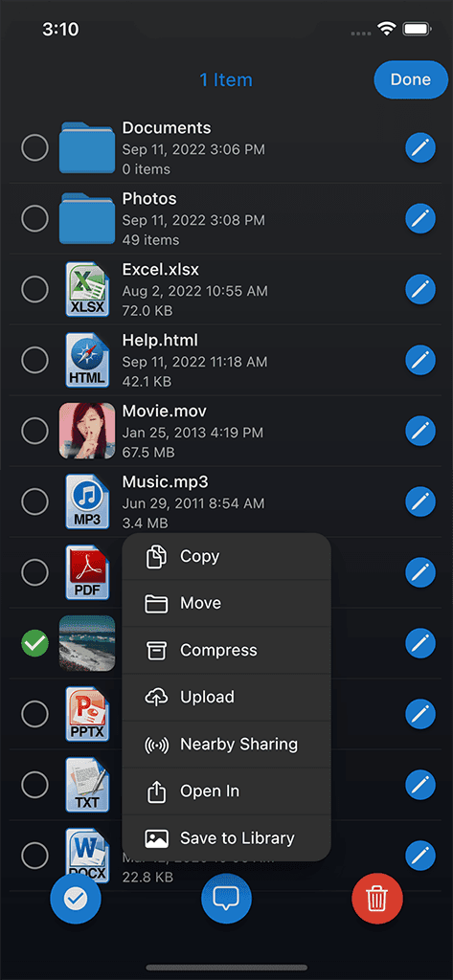Tap the edit pencil in the PDF row
Screen dimensions: 453x980
(x=420, y=572)
